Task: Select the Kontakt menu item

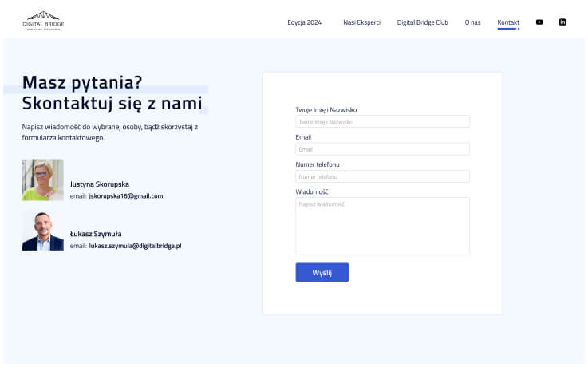Action: (508, 22)
